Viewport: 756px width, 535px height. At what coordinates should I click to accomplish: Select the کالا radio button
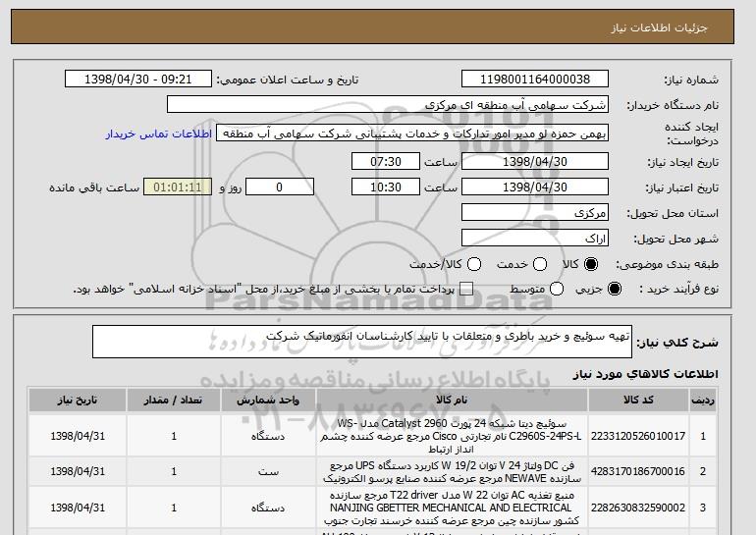click(591, 264)
